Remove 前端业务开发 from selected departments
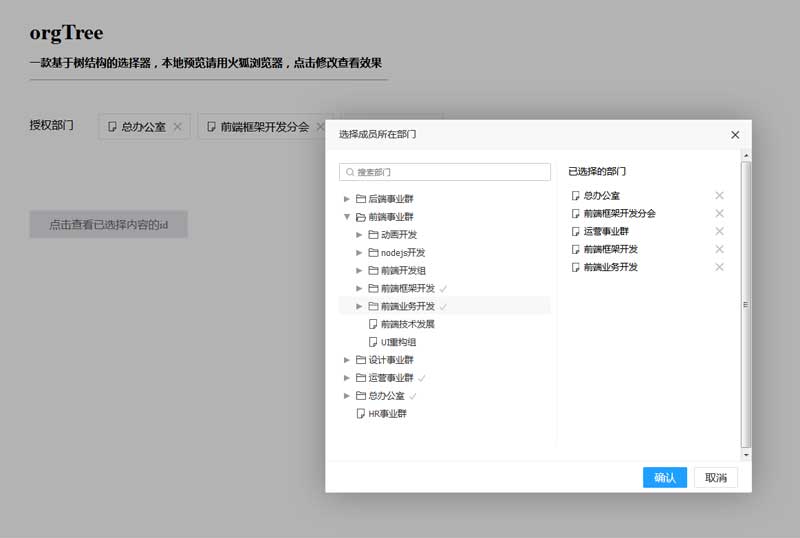The height and width of the screenshot is (538, 800). click(x=719, y=267)
